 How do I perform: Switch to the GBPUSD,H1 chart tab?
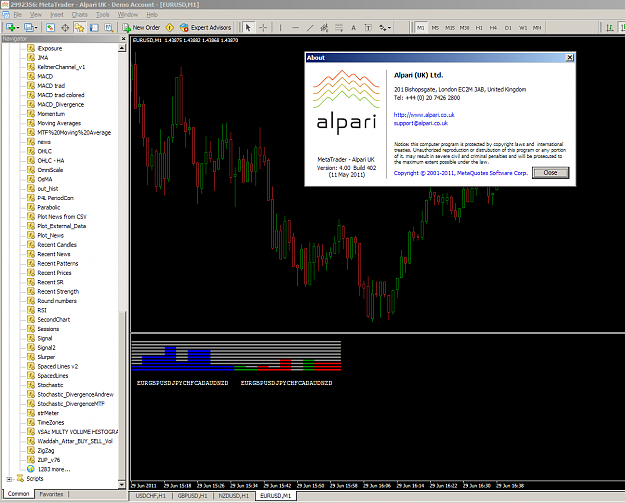193,496
